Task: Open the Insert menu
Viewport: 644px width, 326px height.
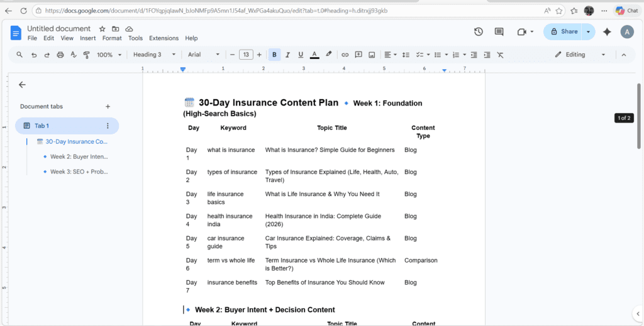Action: 88,38
